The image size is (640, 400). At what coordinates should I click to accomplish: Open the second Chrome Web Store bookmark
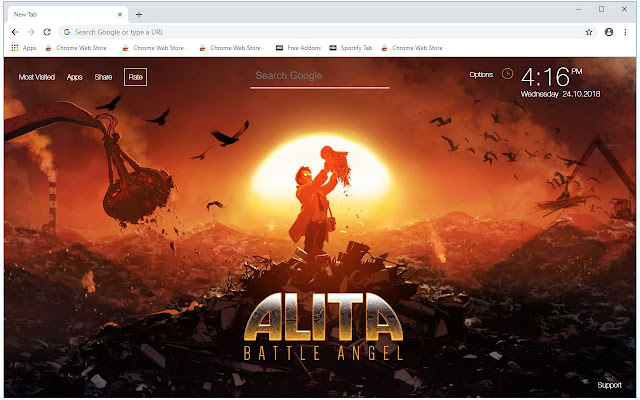155,48
